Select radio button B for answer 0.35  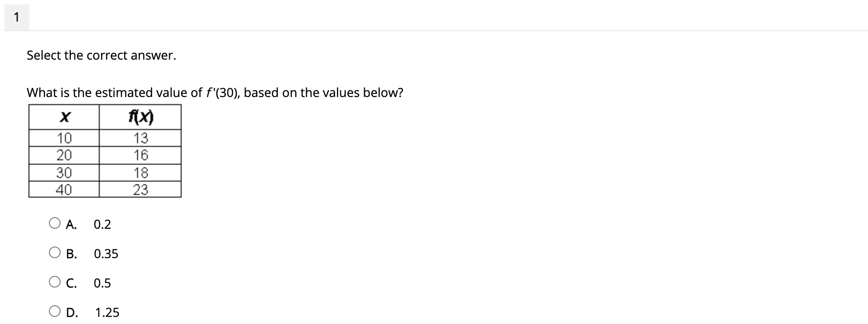click(55, 254)
